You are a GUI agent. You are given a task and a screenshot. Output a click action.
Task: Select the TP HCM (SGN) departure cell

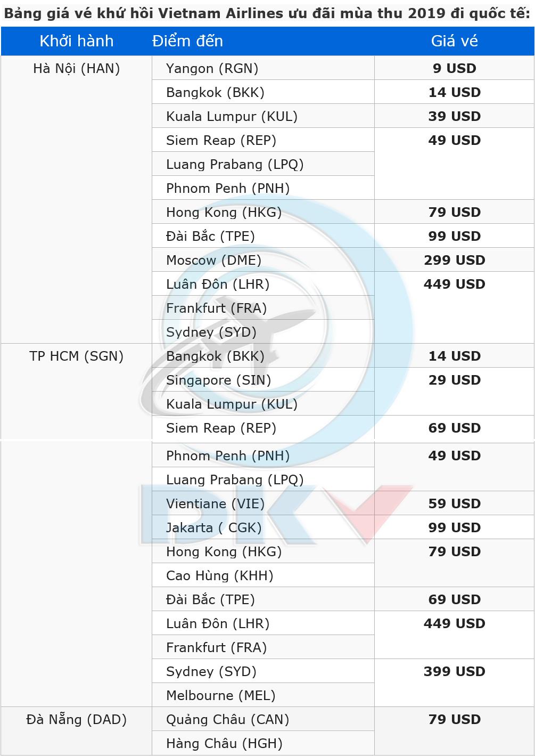[x=76, y=392]
